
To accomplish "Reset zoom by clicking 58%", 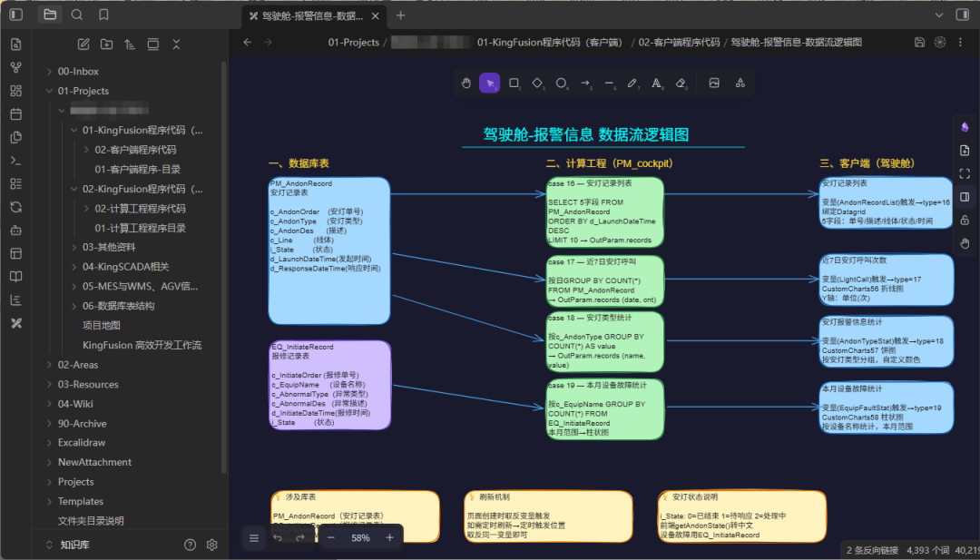I will pos(360,537).
